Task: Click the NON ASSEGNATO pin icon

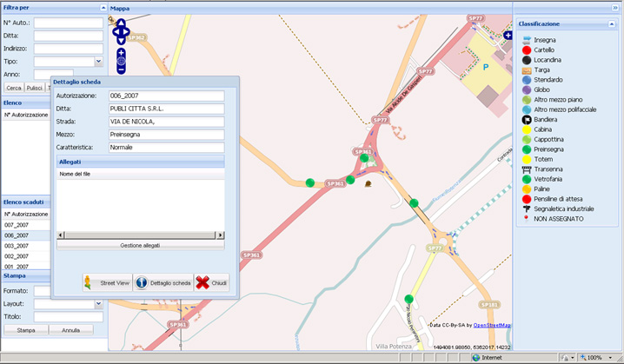Action: pyautogui.click(x=526, y=218)
